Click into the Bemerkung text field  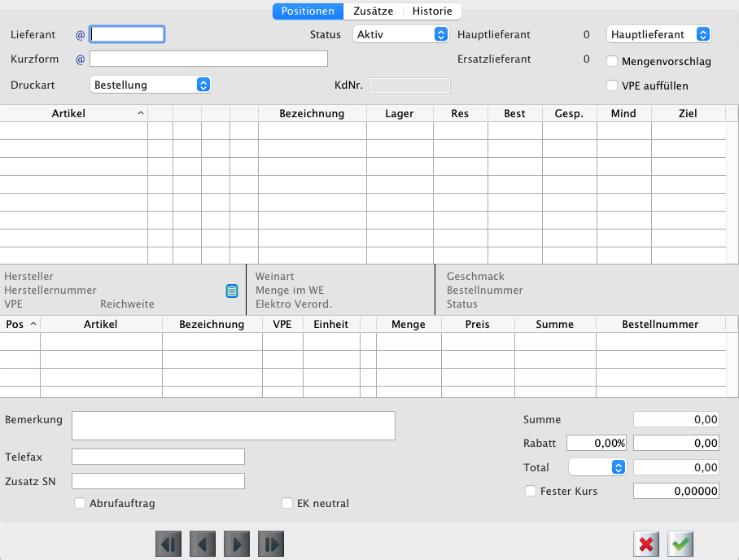coord(234,426)
